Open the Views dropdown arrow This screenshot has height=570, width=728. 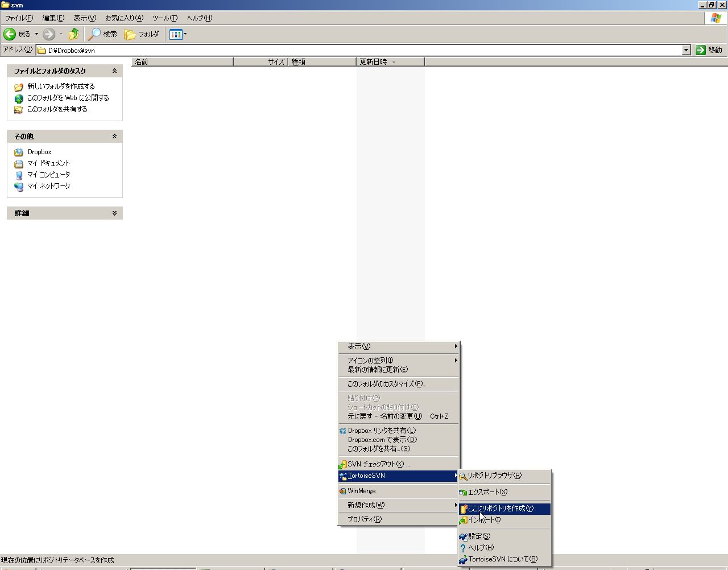tap(185, 34)
